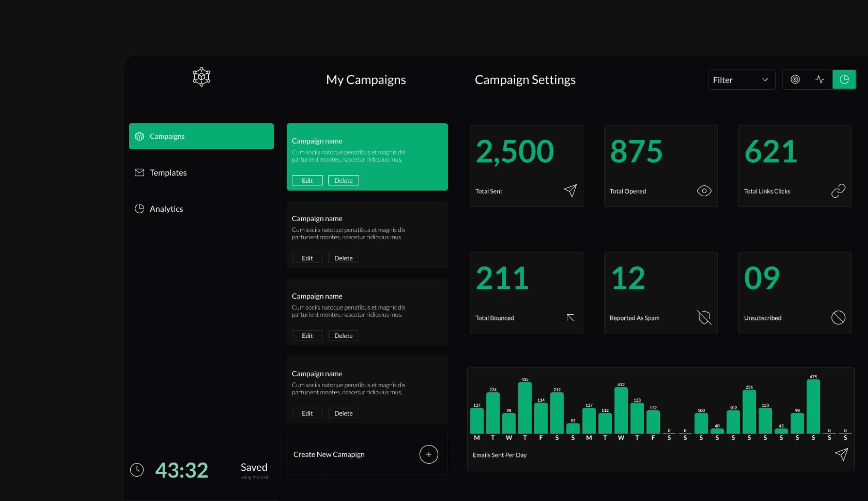
Task: Click the plus button to create a new campaign
Action: click(x=429, y=454)
